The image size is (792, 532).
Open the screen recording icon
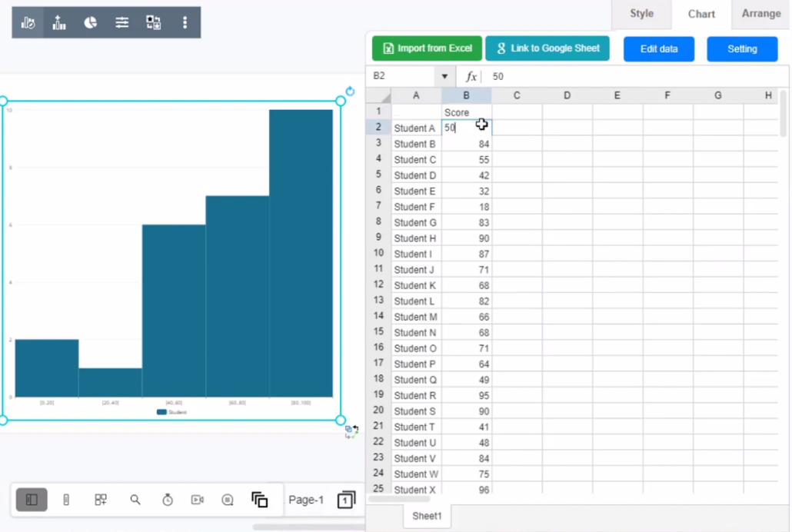pos(197,500)
